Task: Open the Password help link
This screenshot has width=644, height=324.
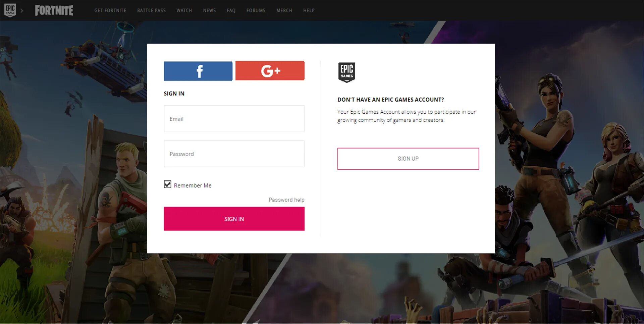Action: pyautogui.click(x=286, y=200)
